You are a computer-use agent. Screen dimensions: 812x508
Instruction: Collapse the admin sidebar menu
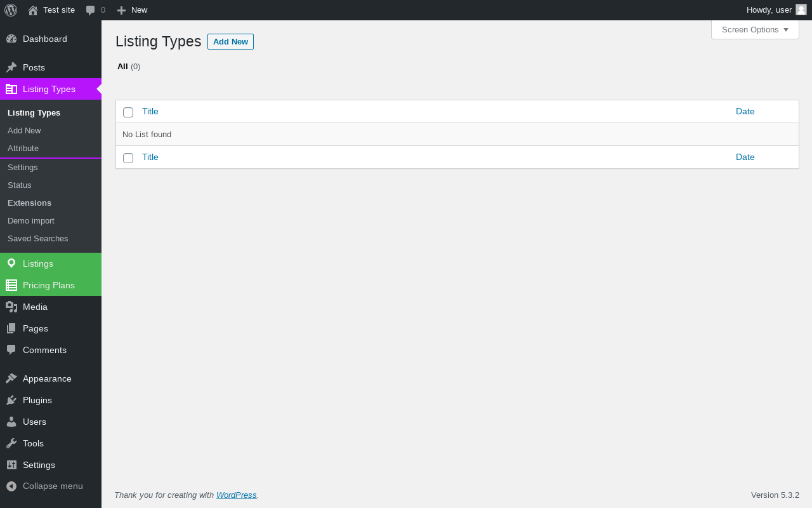coord(44,486)
